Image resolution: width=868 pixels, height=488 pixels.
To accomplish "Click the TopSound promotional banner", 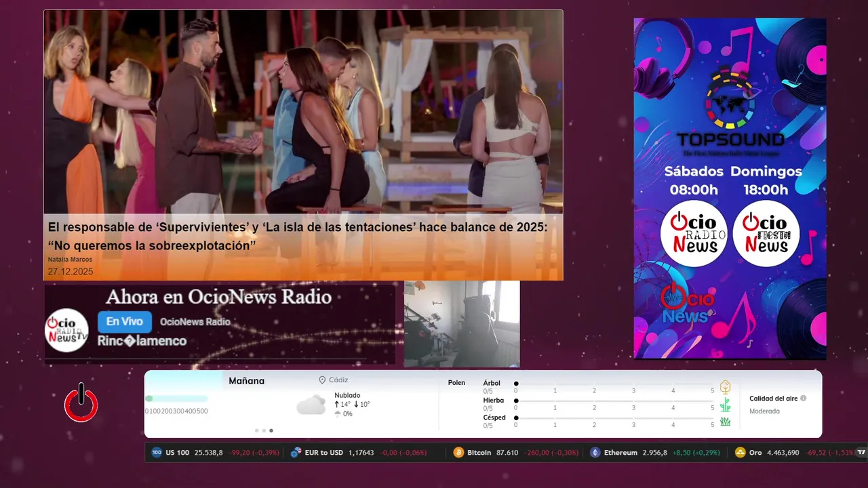I will (730, 188).
